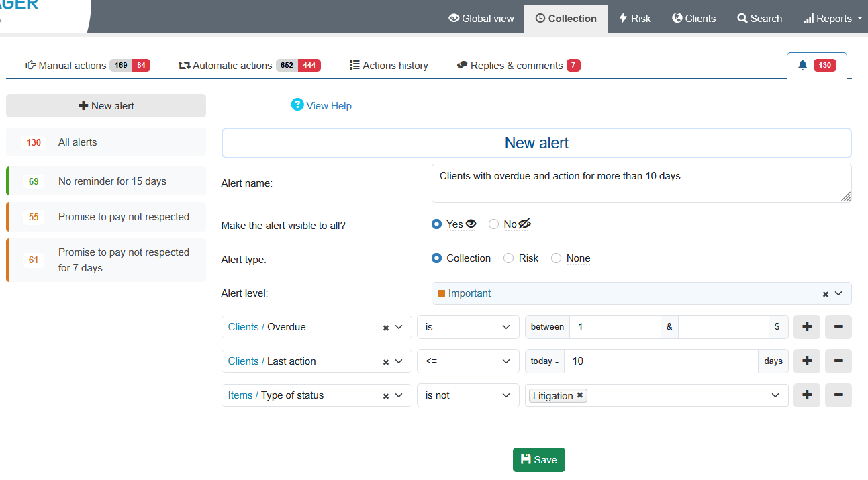Image resolution: width=868 pixels, height=480 pixels.
Task: Clear the Important alert level selection
Action: click(825, 294)
